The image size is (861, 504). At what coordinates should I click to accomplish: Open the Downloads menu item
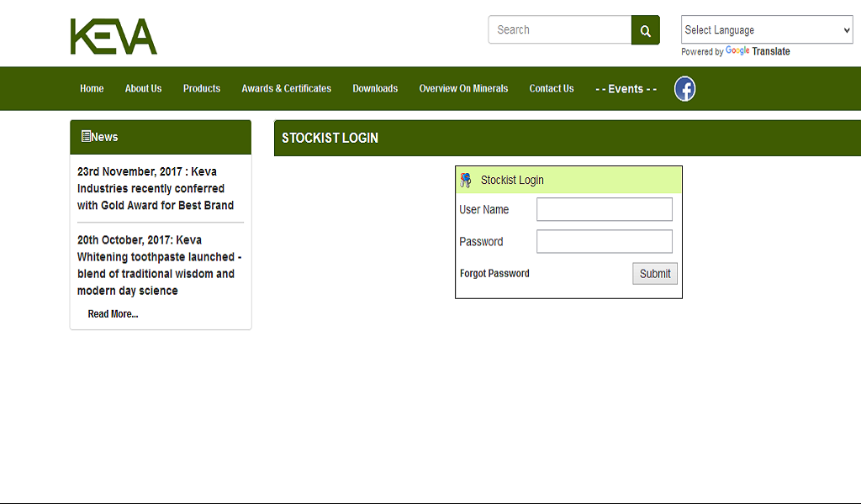pos(375,88)
